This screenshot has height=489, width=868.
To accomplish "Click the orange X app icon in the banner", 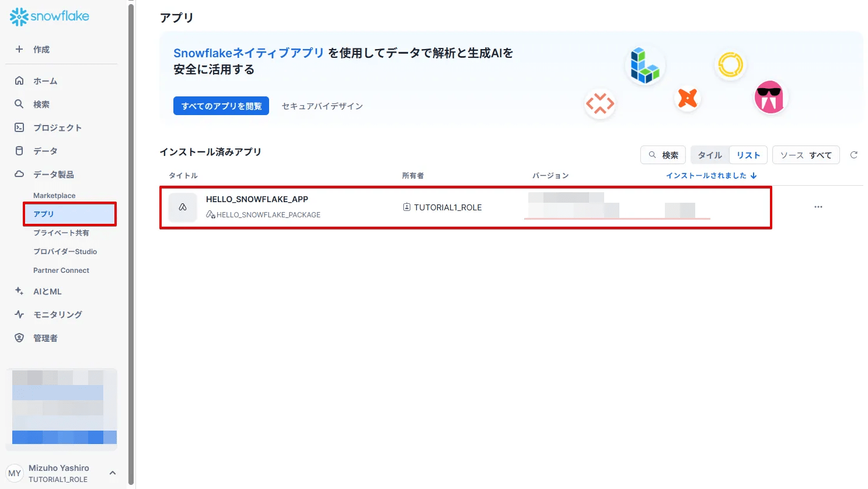I will click(688, 98).
